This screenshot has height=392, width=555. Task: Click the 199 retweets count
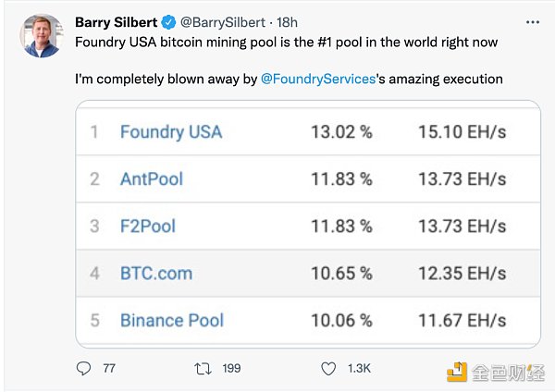(x=231, y=369)
